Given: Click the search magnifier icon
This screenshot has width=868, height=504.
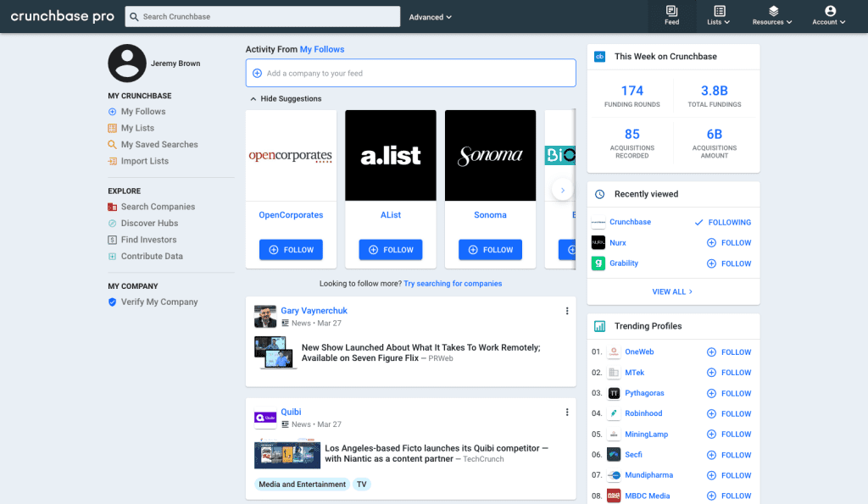Looking at the screenshot, I should point(135,17).
